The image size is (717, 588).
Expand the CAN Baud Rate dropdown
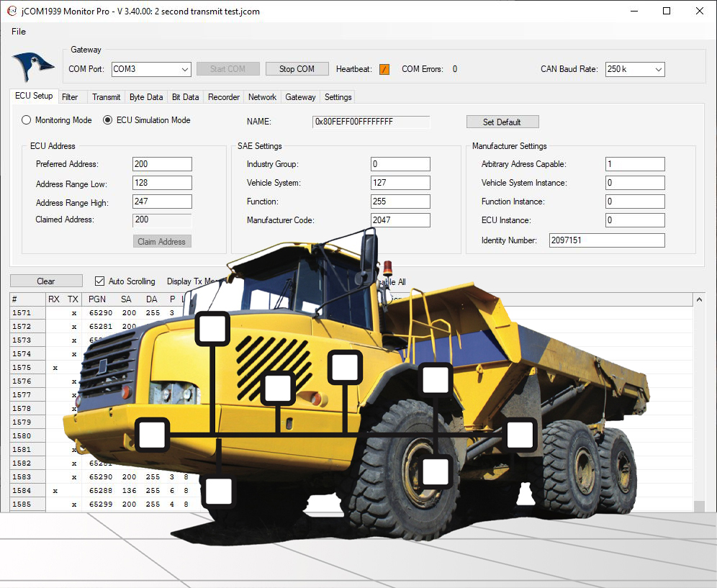pyautogui.click(x=634, y=69)
